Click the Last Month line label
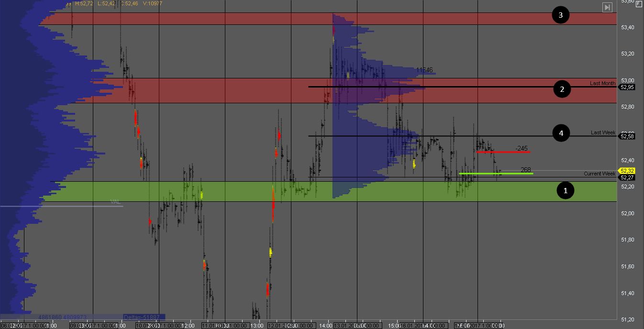The height and width of the screenshot is (329, 644). point(602,83)
